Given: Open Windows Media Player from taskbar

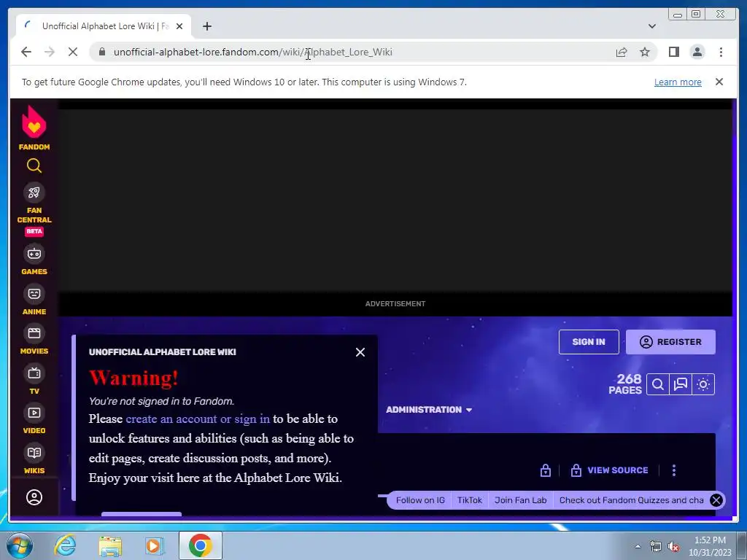Looking at the screenshot, I should [x=154, y=545].
